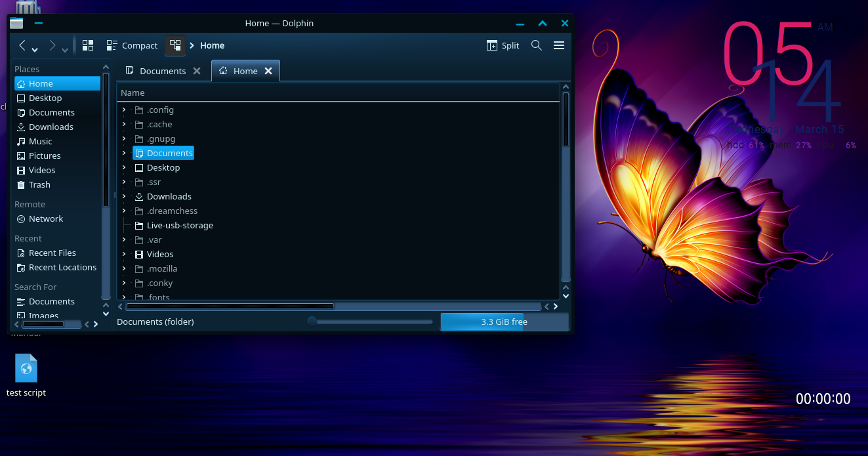The width and height of the screenshot is (868, 456).
Task: Expand the .config folder
Action: pos(124,110)
